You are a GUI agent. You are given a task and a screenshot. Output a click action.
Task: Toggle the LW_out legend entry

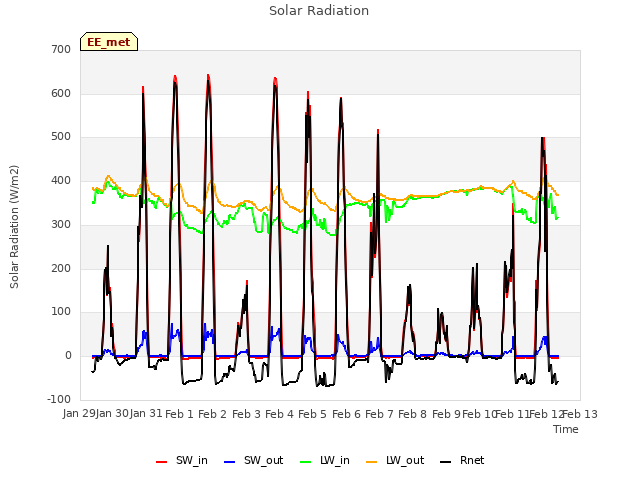[x=395, y=461]
